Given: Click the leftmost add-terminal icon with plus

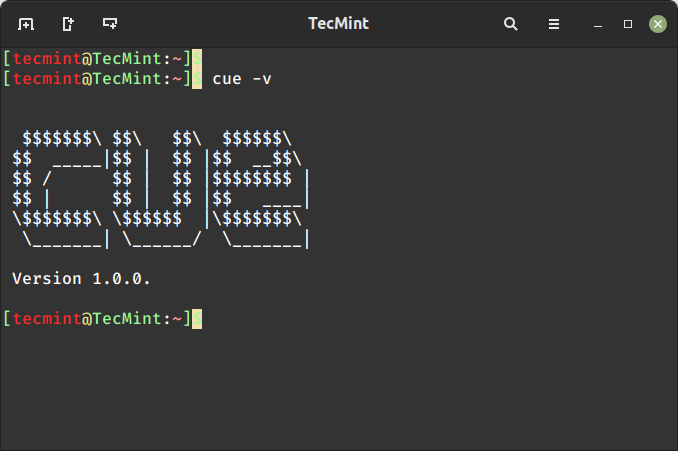Looking at the screenshot, I should tap(26, 24).
